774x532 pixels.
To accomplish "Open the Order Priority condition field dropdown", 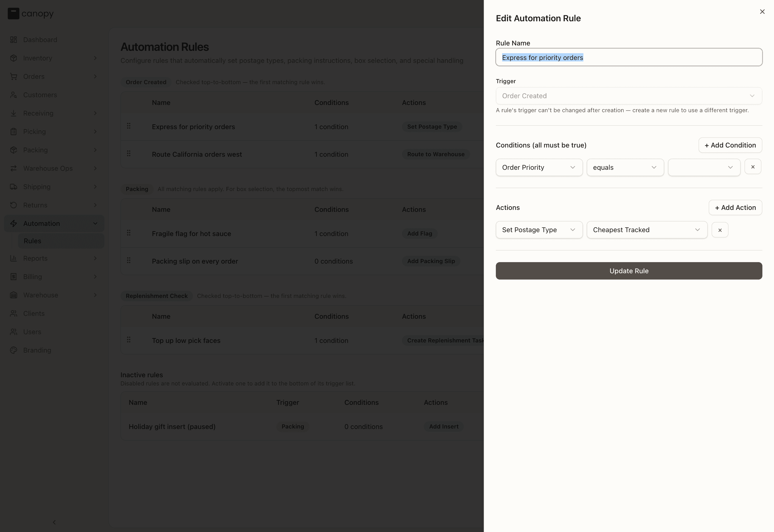I will (x=539, y=167).
